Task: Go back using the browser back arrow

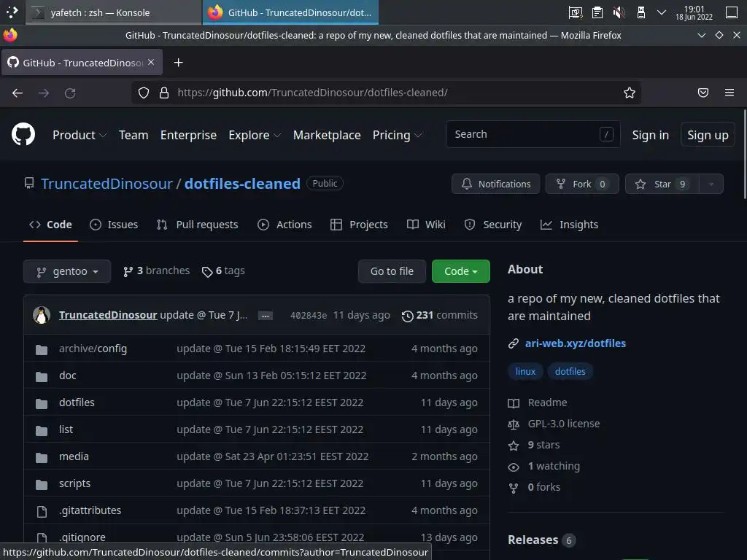Action: point(18,93)
